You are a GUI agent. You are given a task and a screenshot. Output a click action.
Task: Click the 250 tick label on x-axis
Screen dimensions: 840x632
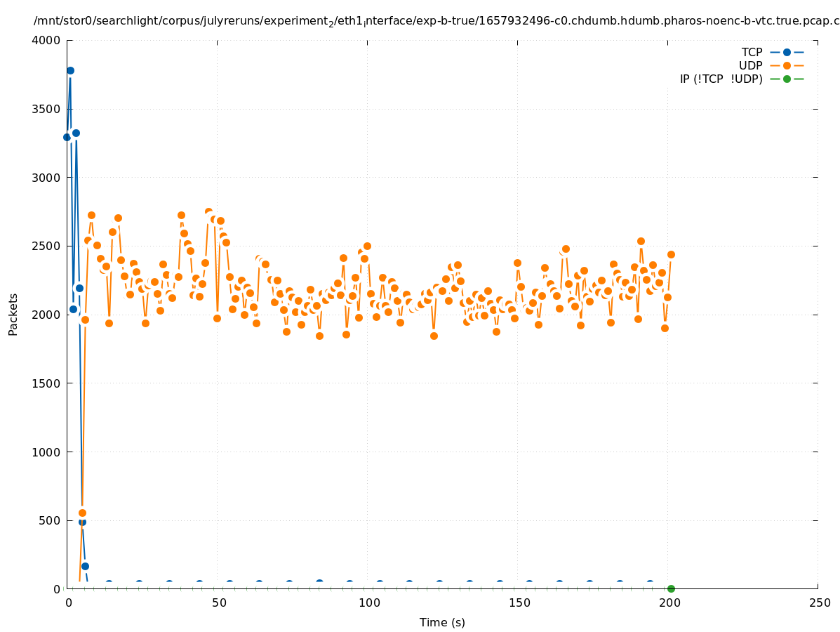819,603
